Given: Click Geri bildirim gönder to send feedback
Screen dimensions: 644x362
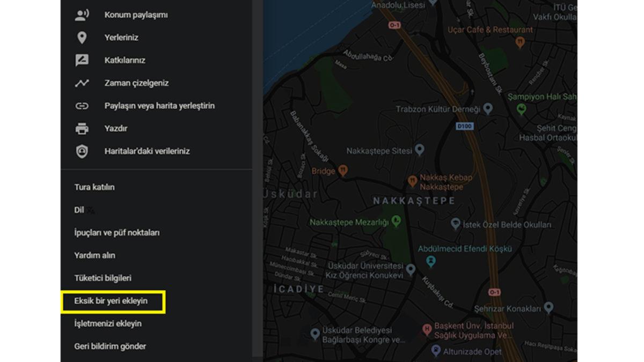Looking at the screenshot, I should coord(109,346).
